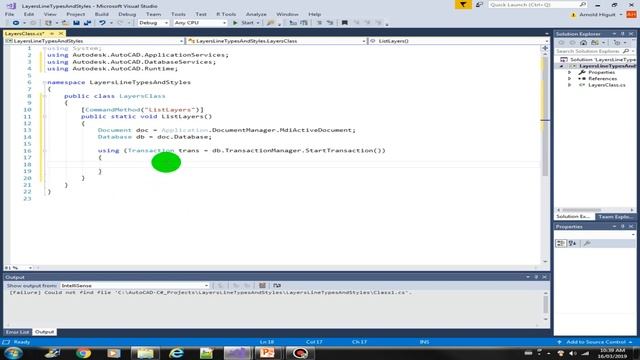Collapse the LayersLineTypesAndStyles project node
The height and width of the screenshot is (360, 640).
[562, 66]
